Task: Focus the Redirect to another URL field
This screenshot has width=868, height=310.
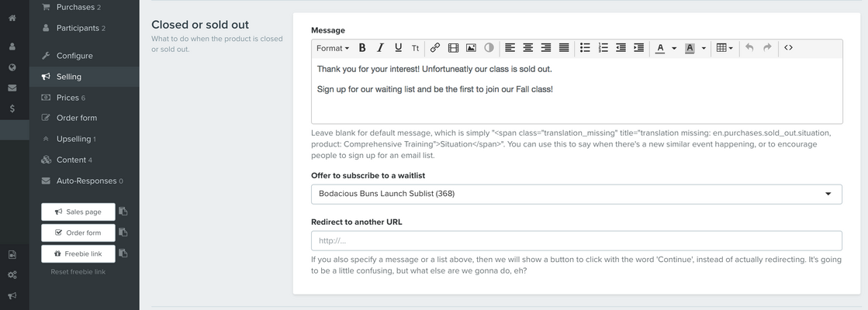Action: pos(576,240)
